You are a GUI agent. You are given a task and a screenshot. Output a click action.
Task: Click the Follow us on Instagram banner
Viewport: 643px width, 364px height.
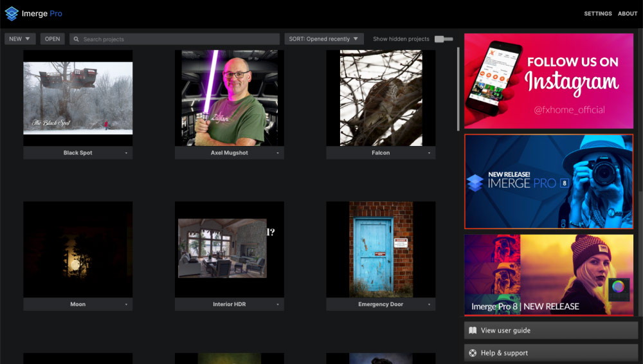tap(548, 81)
